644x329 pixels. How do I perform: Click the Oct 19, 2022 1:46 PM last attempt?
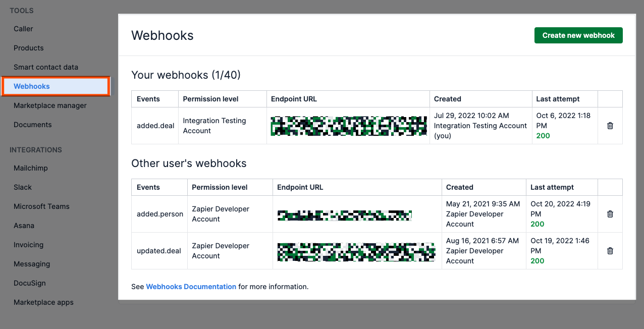[562, 251]
